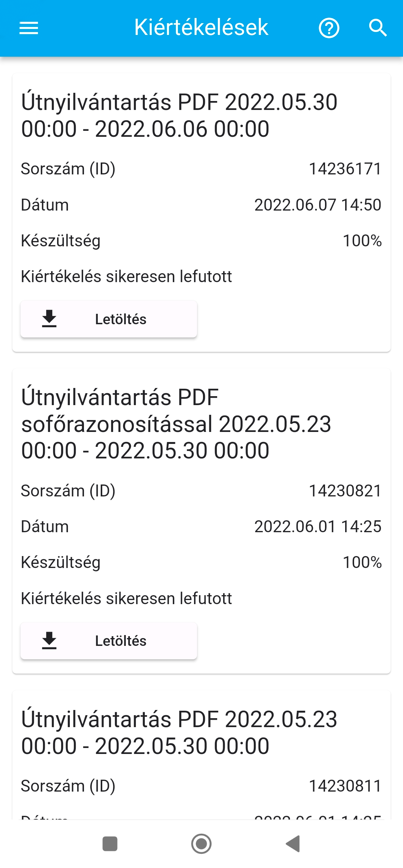Tap the help question mark icon
Image resolution: width=403 pixels, height=868 pixels.
[x=329, y=28]
